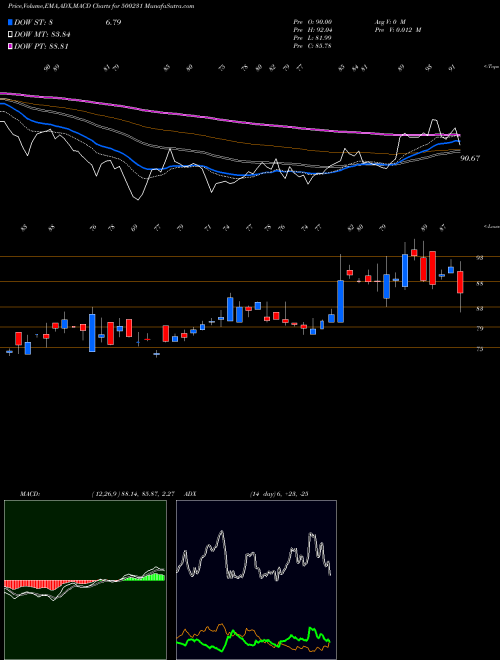Click the Pre C close value
The width and height of the screenshot is (500, 660).
312,46
